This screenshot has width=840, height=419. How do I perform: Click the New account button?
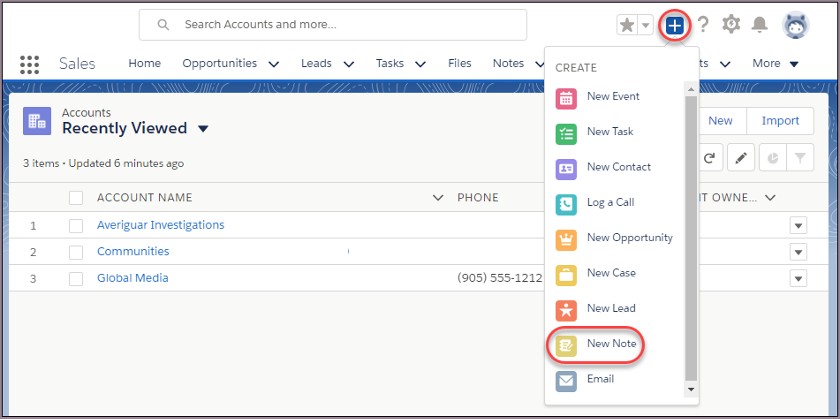pos(720,121)
